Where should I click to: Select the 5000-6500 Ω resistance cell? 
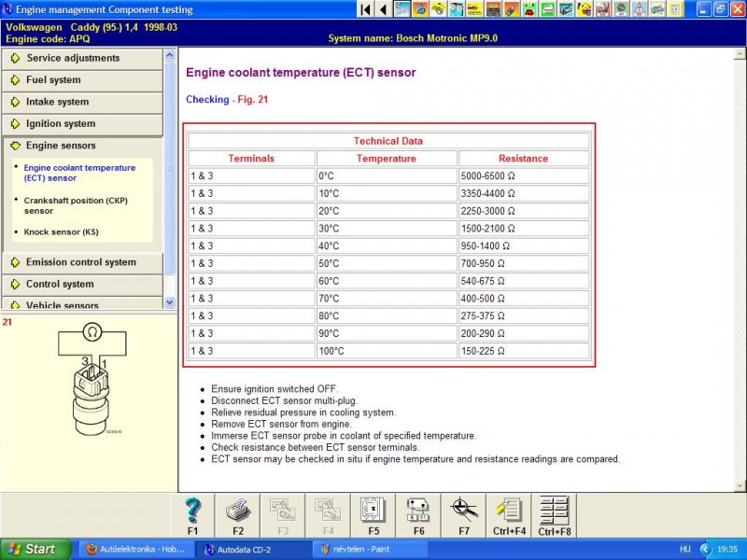523,176
